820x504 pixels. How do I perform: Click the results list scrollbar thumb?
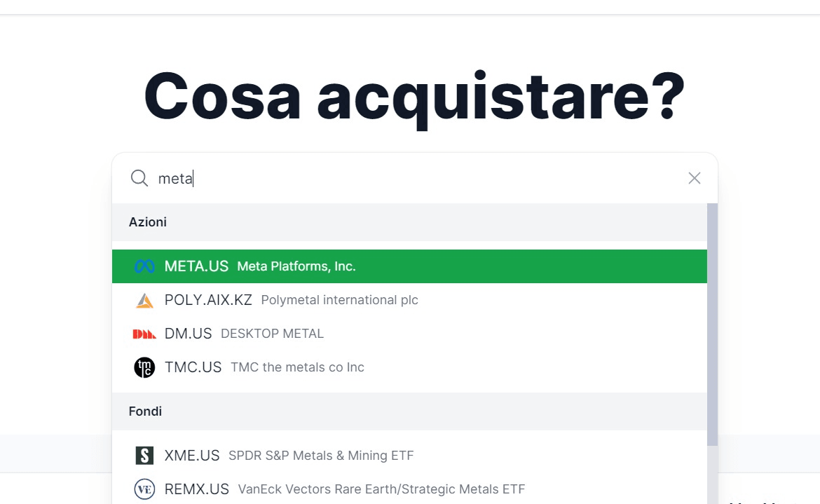pyautogui.click(x=712, y=322)
